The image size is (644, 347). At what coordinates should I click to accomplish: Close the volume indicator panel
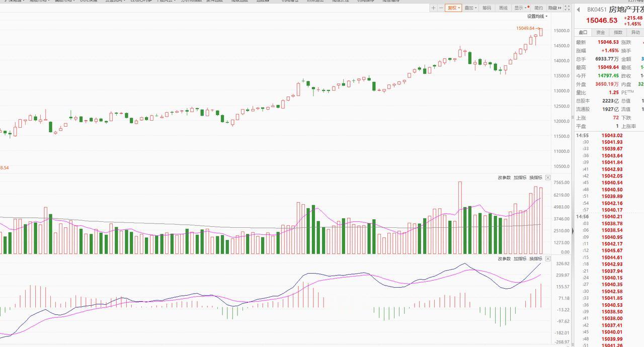548,178
